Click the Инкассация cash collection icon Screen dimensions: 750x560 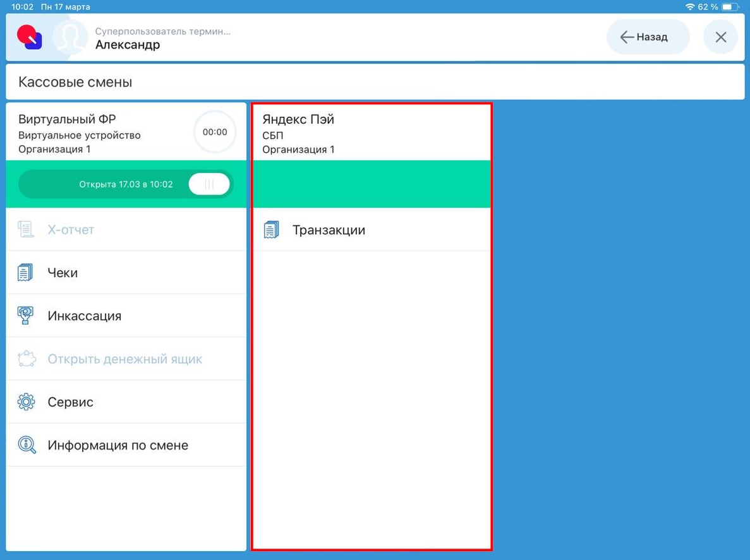tap(25, 316)
